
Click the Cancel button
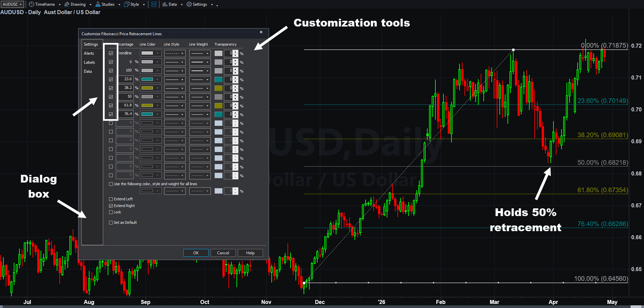pyautogui.click(x=223, y=253)
